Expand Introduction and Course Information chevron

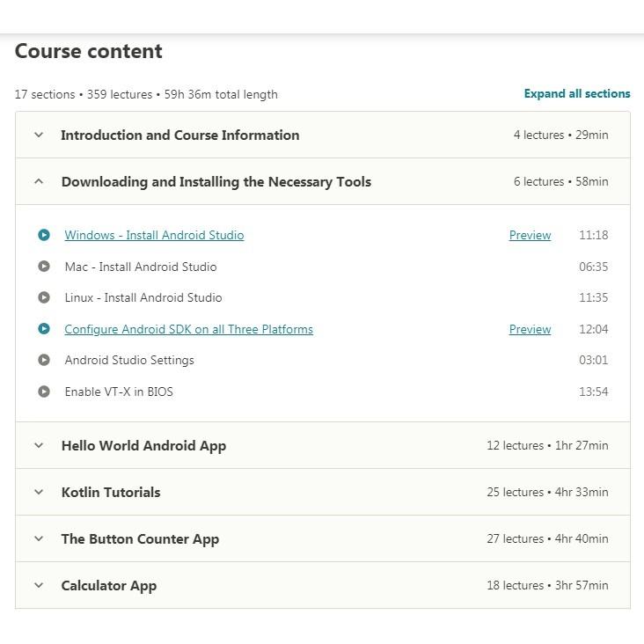point(39,135)
